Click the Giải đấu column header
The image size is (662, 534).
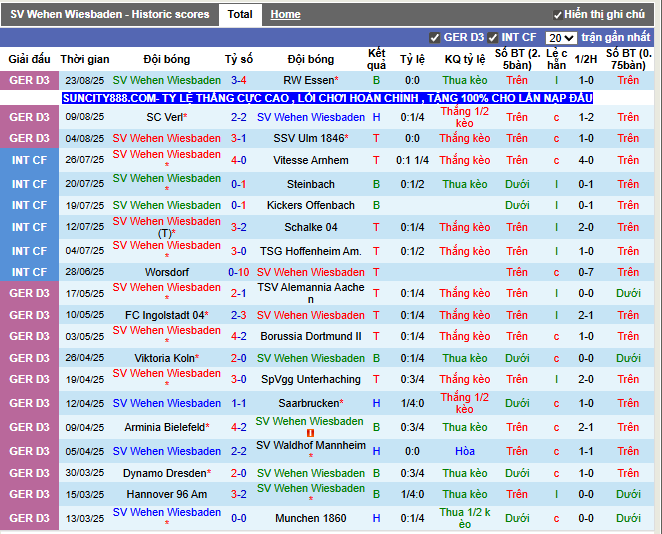pos(30,59)
